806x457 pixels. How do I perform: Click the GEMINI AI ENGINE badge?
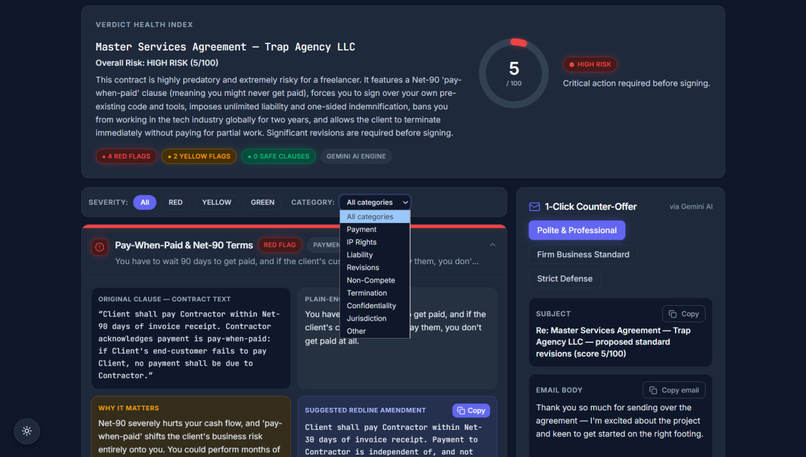[356, 156]
